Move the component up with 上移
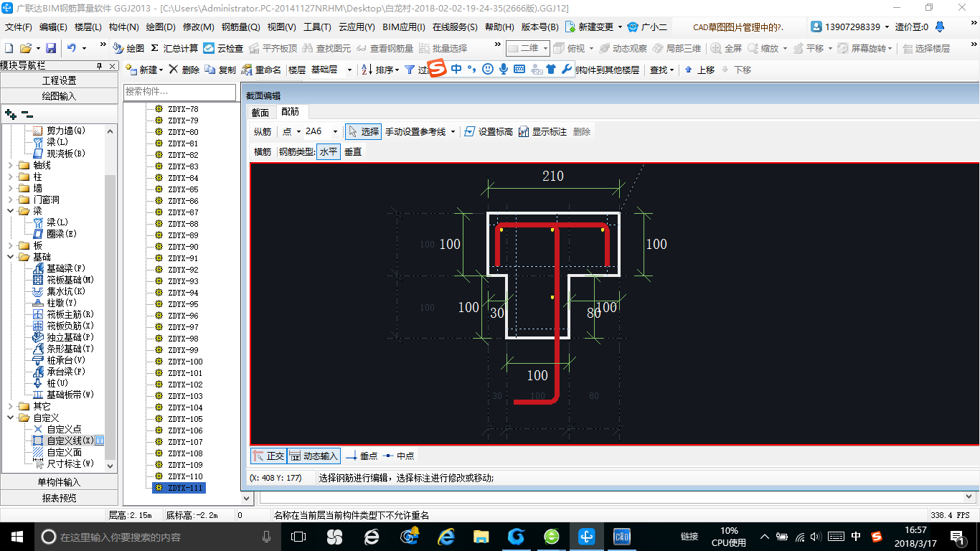This screenshot has height=551, width=980. 699,70
